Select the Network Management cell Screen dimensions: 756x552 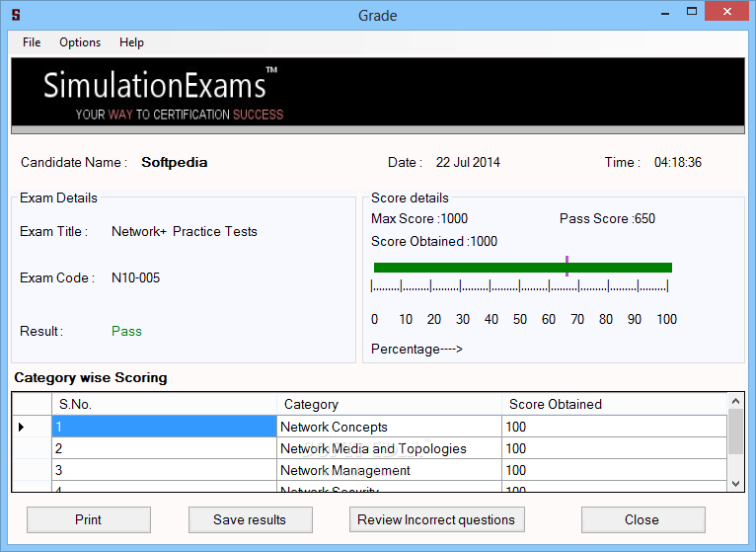[x=390, y=470]
